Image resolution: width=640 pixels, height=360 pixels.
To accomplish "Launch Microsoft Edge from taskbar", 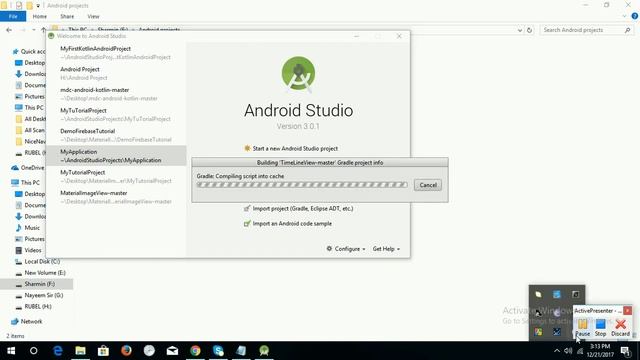I will 58,351.
